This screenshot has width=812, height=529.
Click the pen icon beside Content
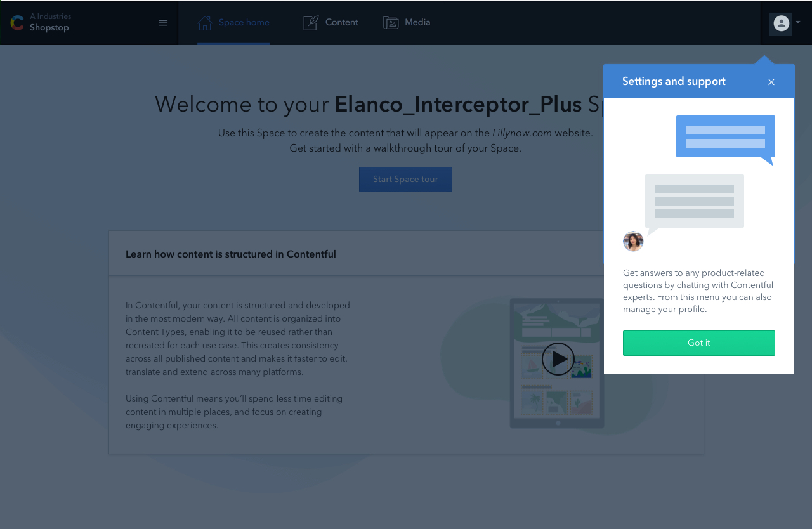311,23
